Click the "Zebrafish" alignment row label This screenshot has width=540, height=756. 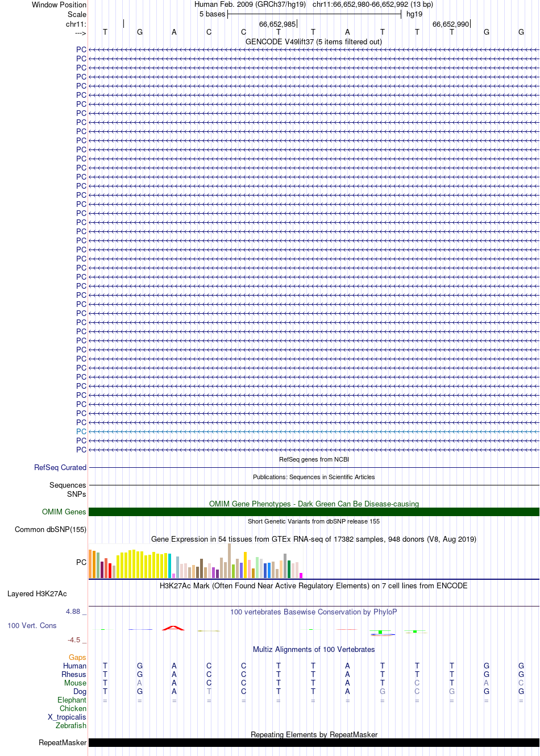[71, 725]
